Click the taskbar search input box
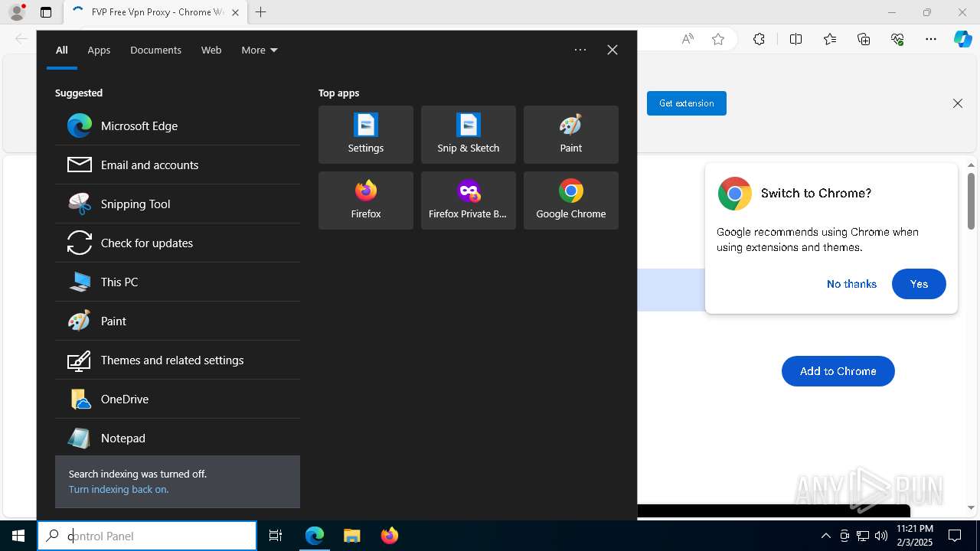Image resolution: width=980 pixels, height=551 pixels. pyautogui.click(x=147, y=536)
